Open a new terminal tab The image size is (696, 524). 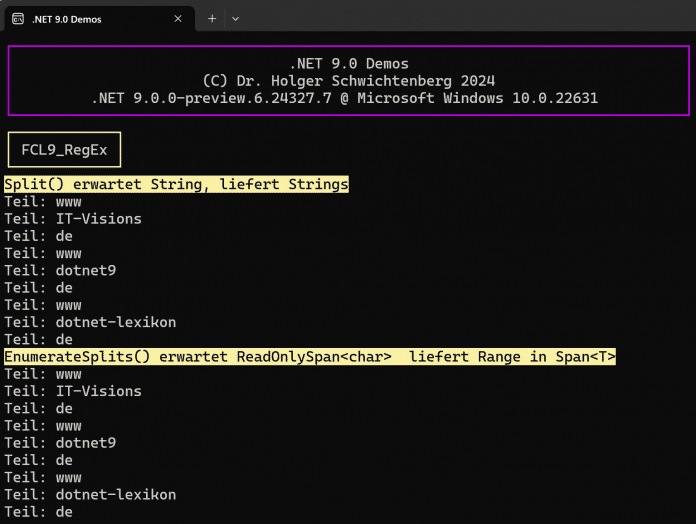pos(212,19)
